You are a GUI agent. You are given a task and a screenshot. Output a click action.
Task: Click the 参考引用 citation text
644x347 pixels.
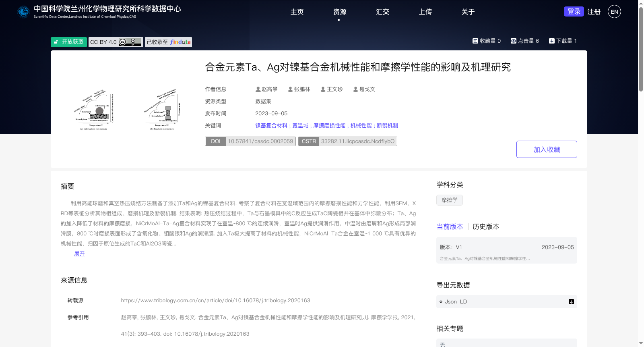(268, 326)
